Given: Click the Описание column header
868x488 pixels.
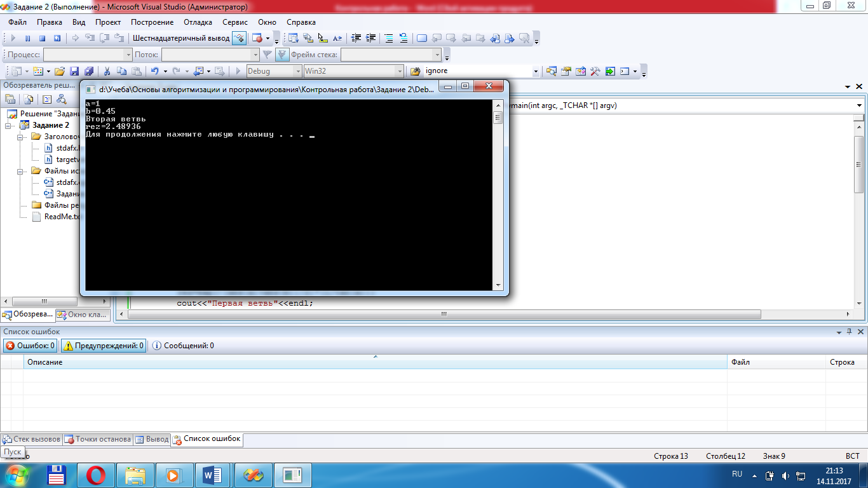Looking at the screenshot, I should [44, 362].
